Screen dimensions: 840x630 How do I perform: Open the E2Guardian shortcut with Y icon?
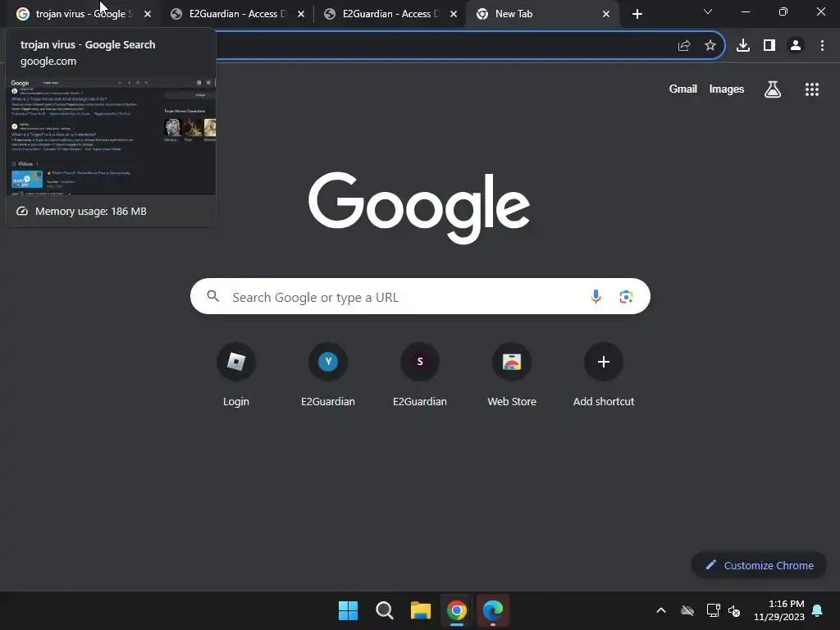point(328,376)
